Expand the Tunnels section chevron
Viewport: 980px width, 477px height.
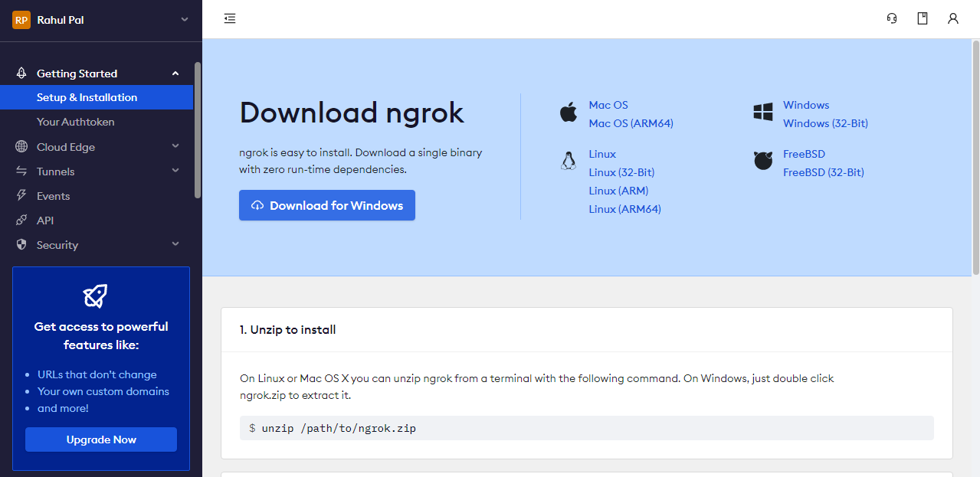point(175,171)
